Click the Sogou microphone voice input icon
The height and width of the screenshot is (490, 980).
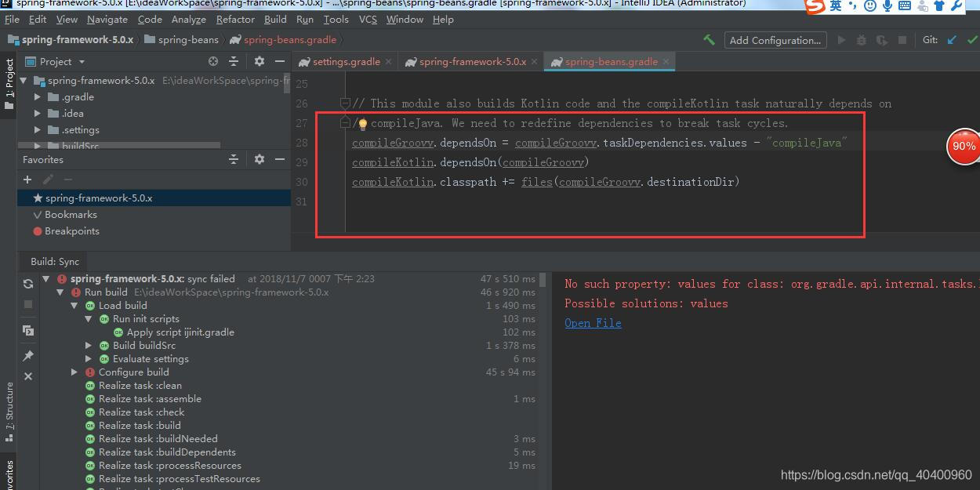coord(888,5)
